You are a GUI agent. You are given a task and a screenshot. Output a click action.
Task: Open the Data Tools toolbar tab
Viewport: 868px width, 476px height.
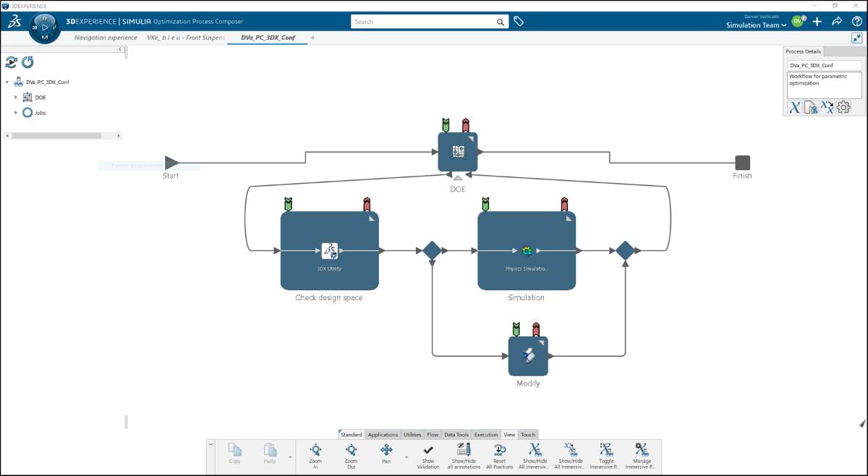click(456, 435)
